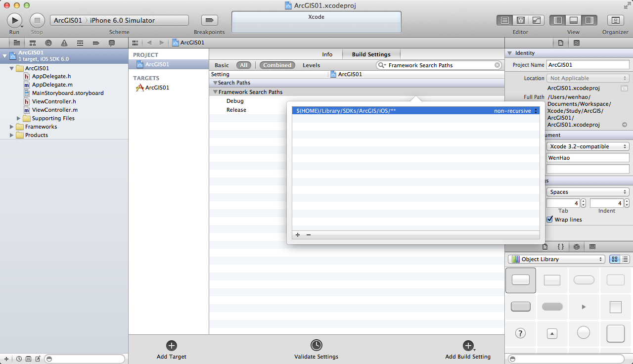Select the Assistant editor icon

[520, 20]
